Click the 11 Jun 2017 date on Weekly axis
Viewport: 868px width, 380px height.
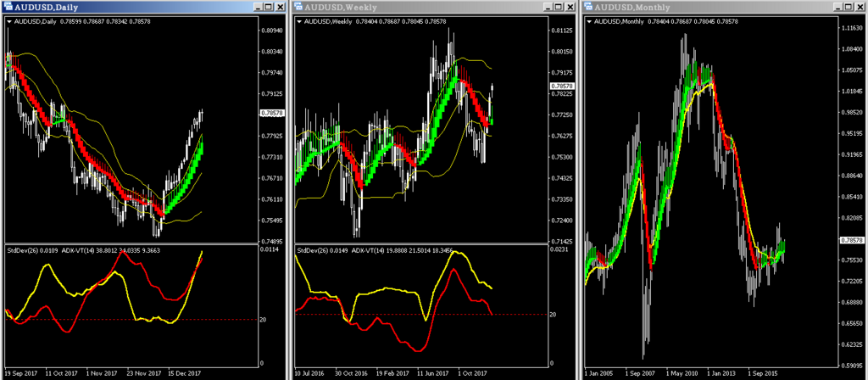[432, 373]
